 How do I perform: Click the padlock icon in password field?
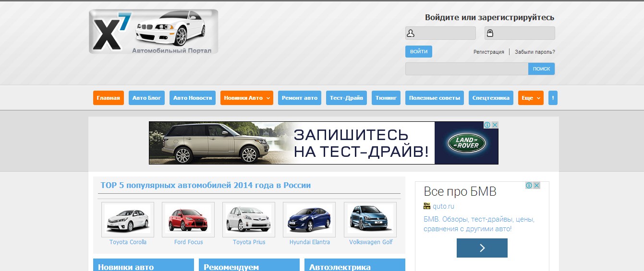[x=490, y=33]
